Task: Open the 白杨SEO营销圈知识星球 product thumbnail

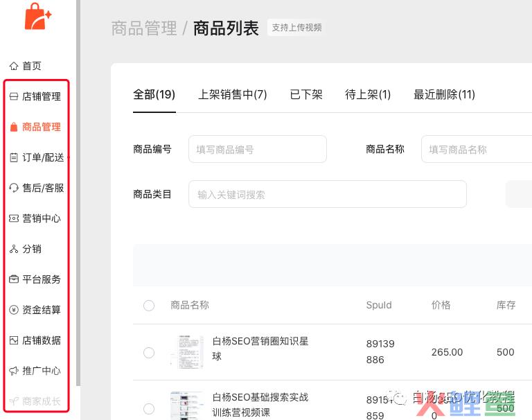Action: 187,351
